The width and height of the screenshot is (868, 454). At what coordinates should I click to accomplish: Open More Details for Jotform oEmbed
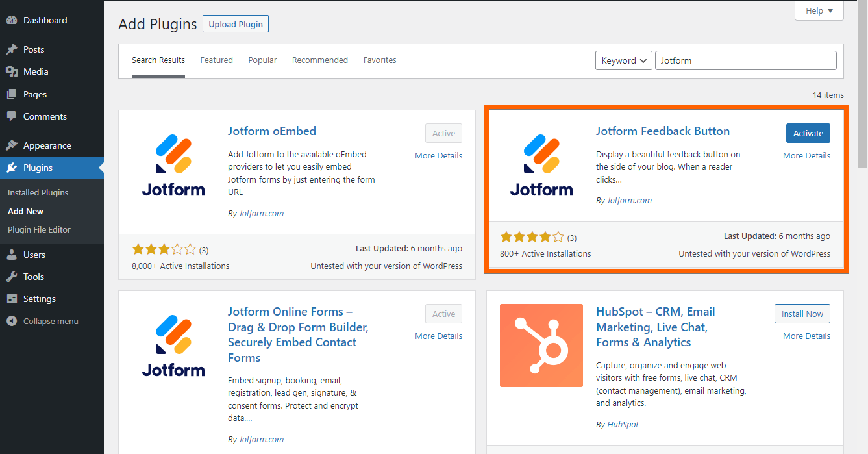click(438, 155)
